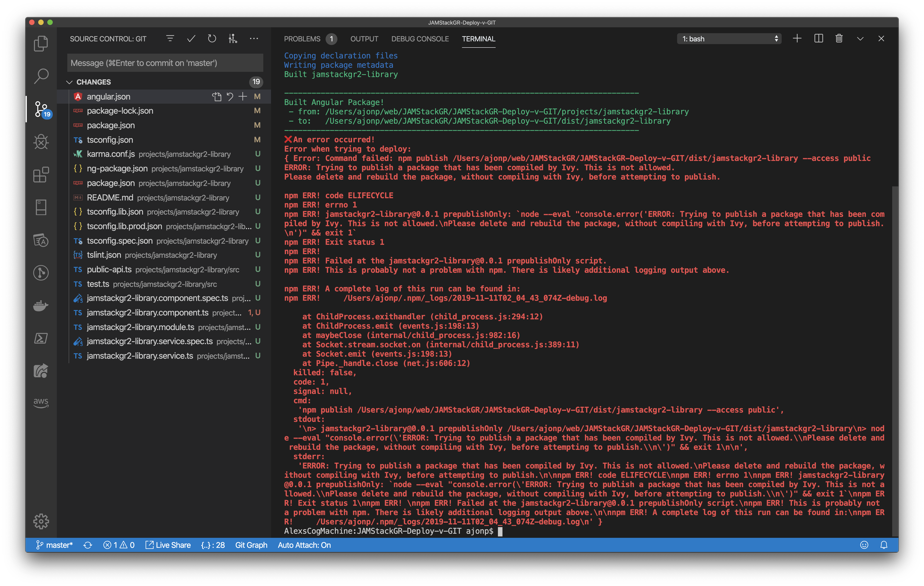Start Live Share from status bar

168,545
